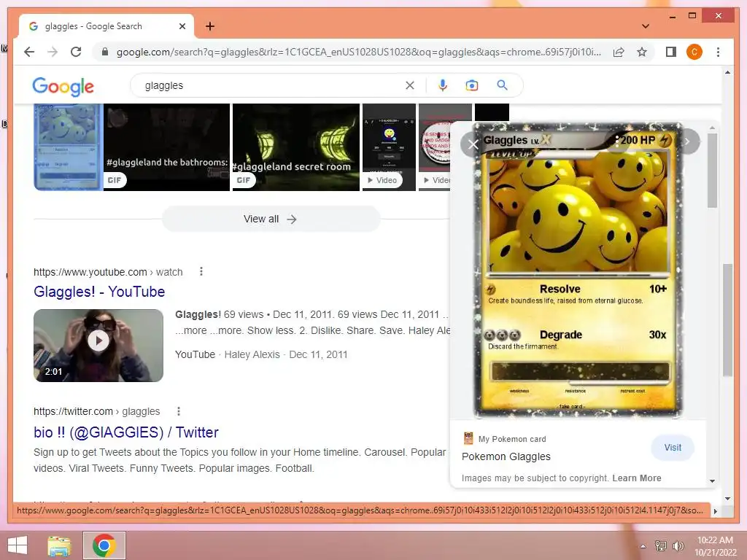View site info via padlock icon
Image resolution: width=747 pixels, height=560 pixels.
pos(105,52)
